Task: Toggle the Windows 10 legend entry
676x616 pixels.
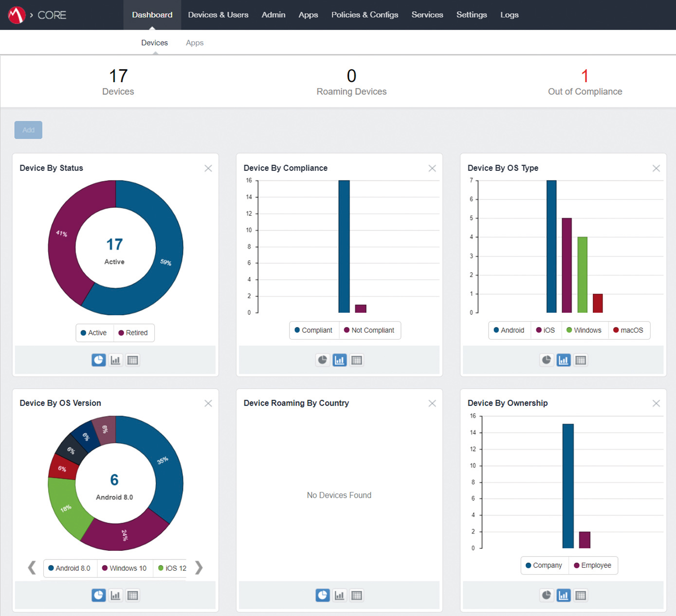Action: click(125, 568)
